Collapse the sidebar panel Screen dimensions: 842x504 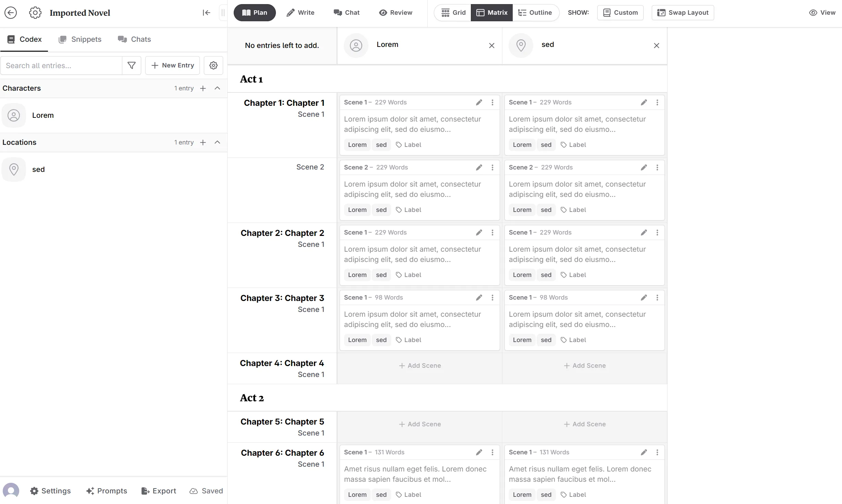pyautogui.click(x=206, y=13)
